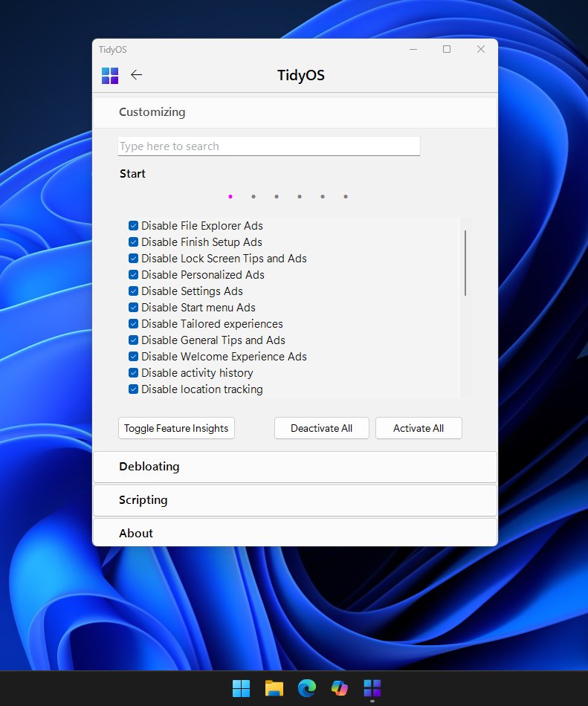Uncheck Disable location tracking

(x=133, y=389)
